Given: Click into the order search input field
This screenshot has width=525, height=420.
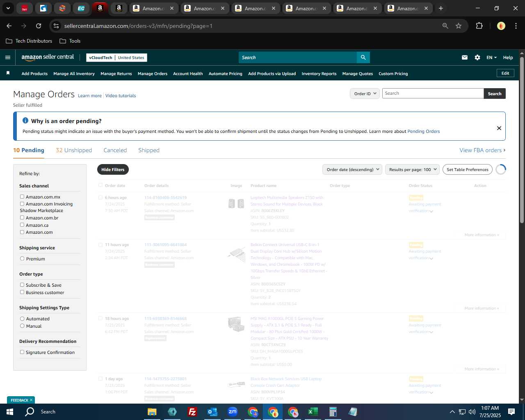Looking at the screenshot, I should (433, 94).
